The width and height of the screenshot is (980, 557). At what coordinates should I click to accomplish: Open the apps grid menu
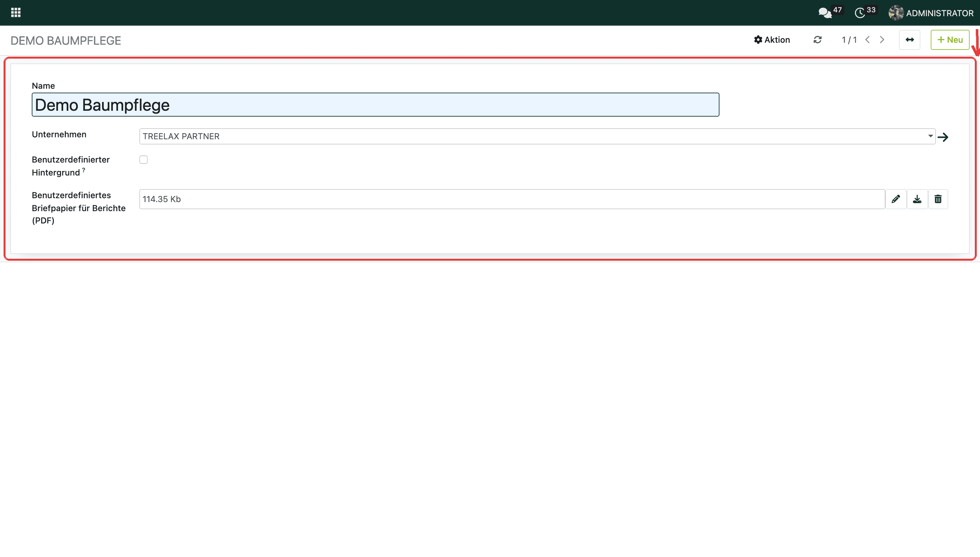click(x=16, y=13)
